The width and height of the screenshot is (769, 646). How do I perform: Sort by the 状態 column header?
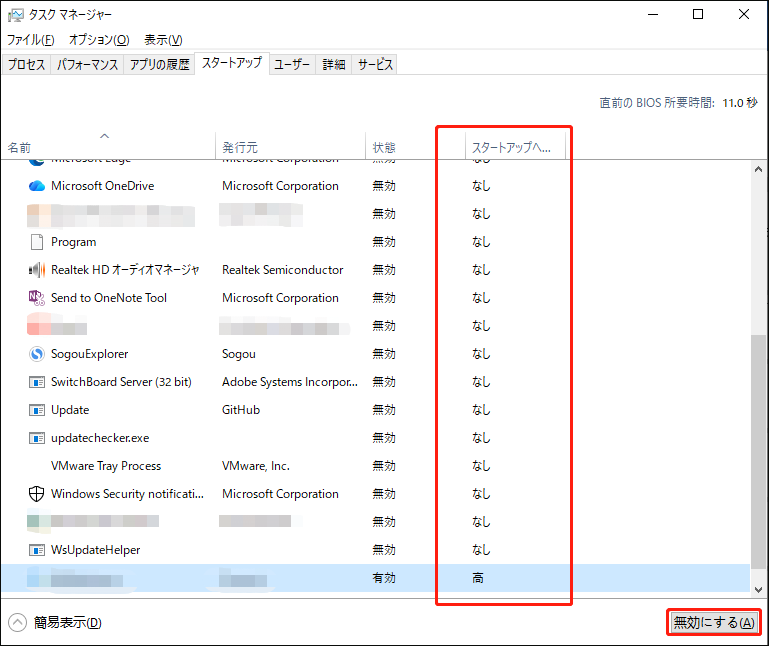click(x=415, y=146)
